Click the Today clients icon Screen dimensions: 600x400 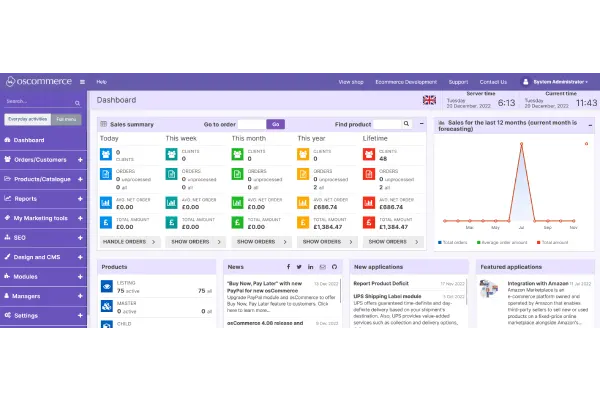108,154
